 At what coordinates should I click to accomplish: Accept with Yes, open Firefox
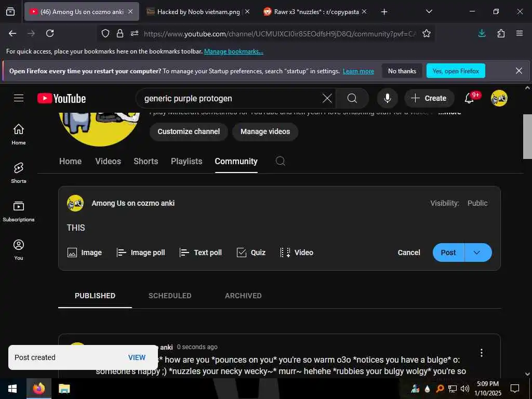[x=456, y=71]
